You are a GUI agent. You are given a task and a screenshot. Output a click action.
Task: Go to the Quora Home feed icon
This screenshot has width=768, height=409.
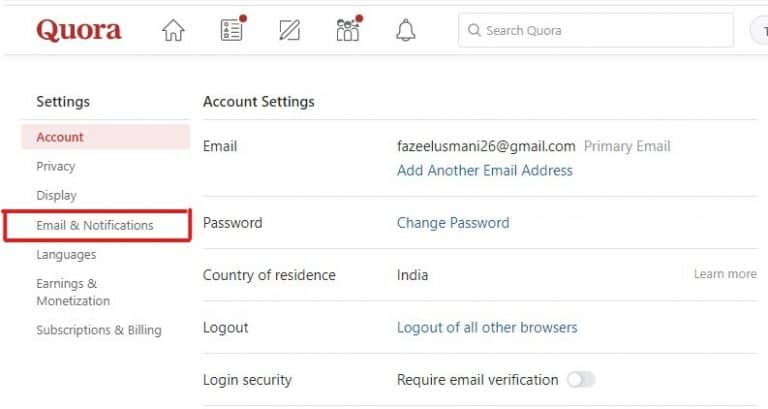point(173,31)
